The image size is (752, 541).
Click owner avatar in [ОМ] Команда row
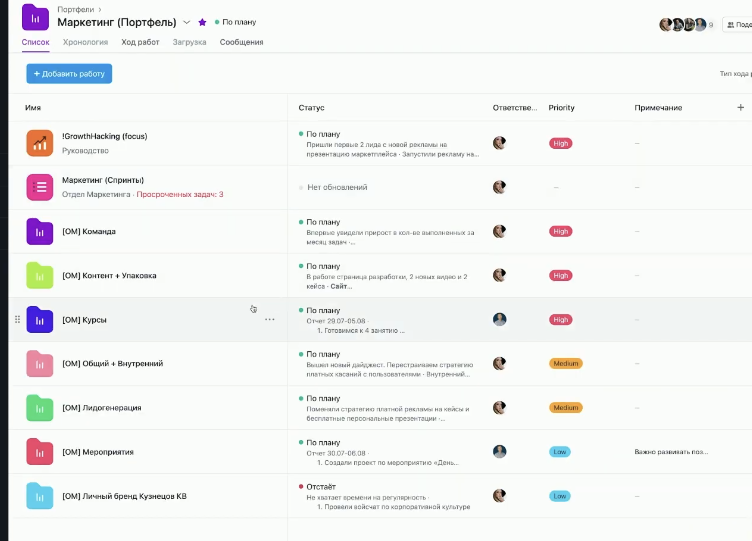(499, 231)
